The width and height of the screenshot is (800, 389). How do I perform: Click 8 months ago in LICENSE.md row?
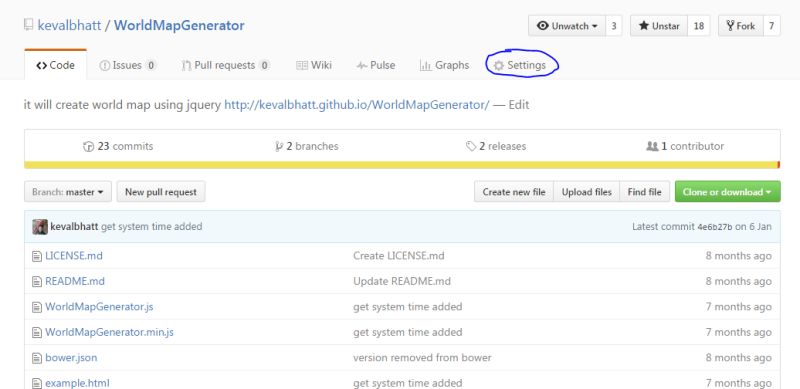[x=738, y=256]
